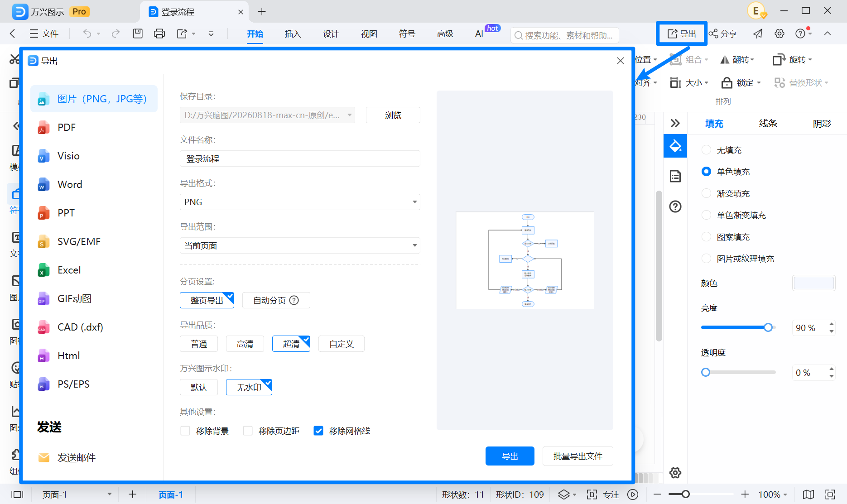This screenshot has width=847, height=504.
Task: Click the fit-to-window frame icon
Action: point(592,494)
